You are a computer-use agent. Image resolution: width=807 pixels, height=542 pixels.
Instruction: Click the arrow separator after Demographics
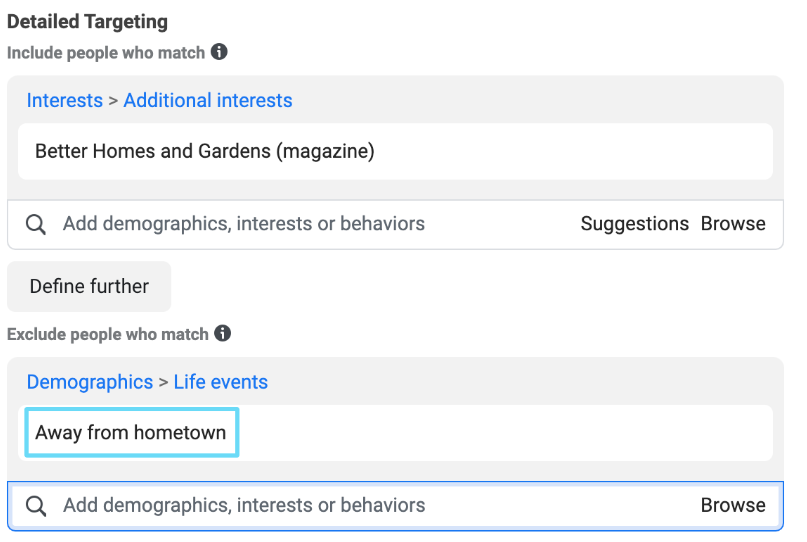tap(164, 382)
